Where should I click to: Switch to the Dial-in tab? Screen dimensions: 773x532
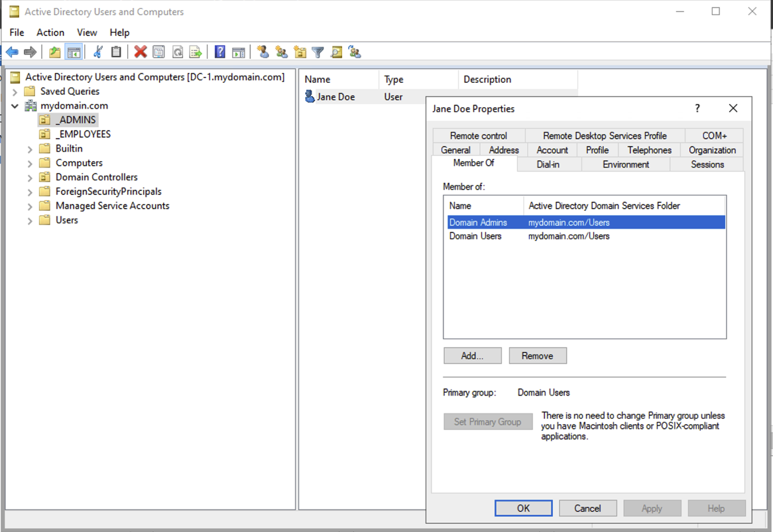pos(548,164)
